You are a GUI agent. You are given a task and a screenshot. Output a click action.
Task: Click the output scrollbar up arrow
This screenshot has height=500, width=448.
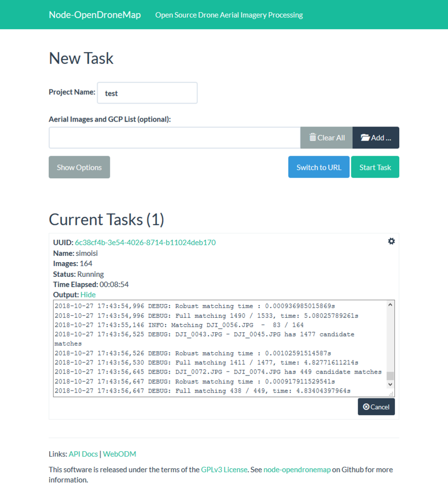390,305
